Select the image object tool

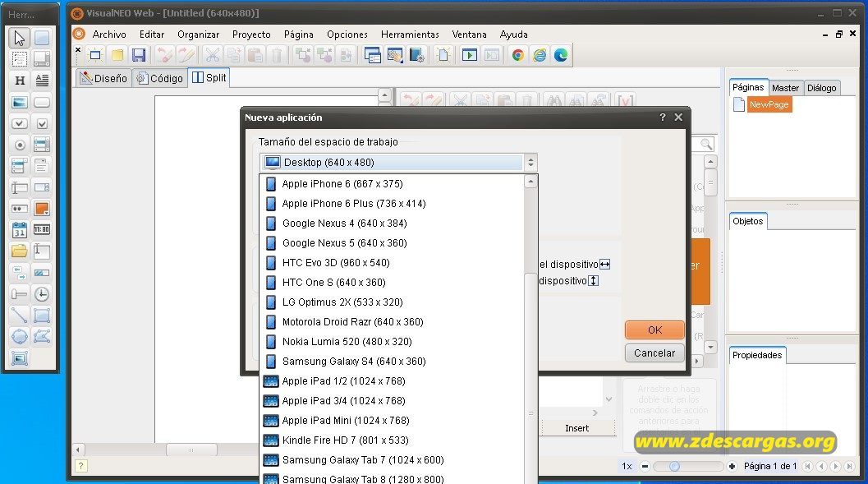[20, 102]
